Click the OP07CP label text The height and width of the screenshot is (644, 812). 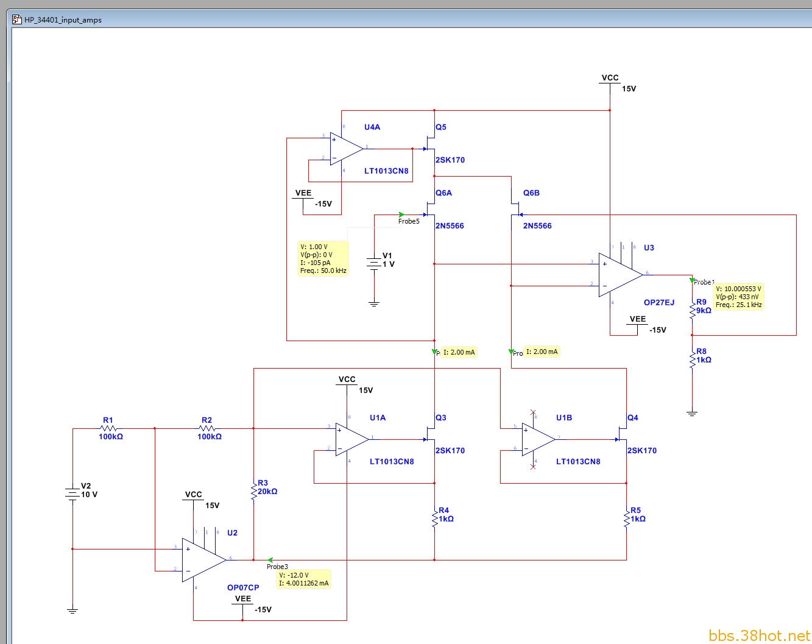point(243,587)
